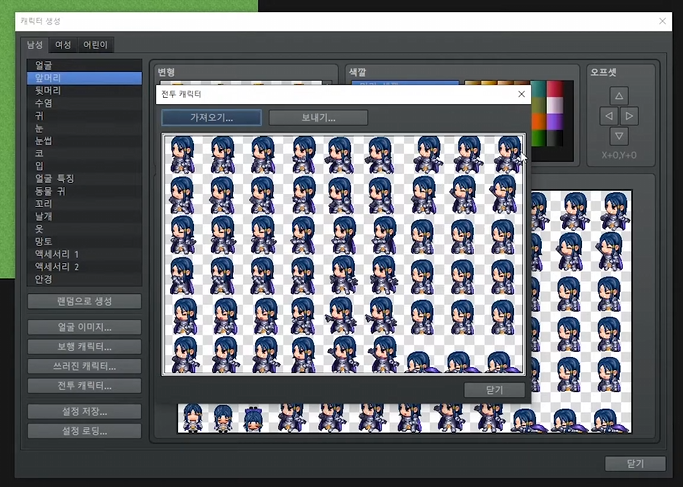Viewport: 683px width, 487px height.
Task: Choose 안경 from the parts list
Action: pos(85,279)
